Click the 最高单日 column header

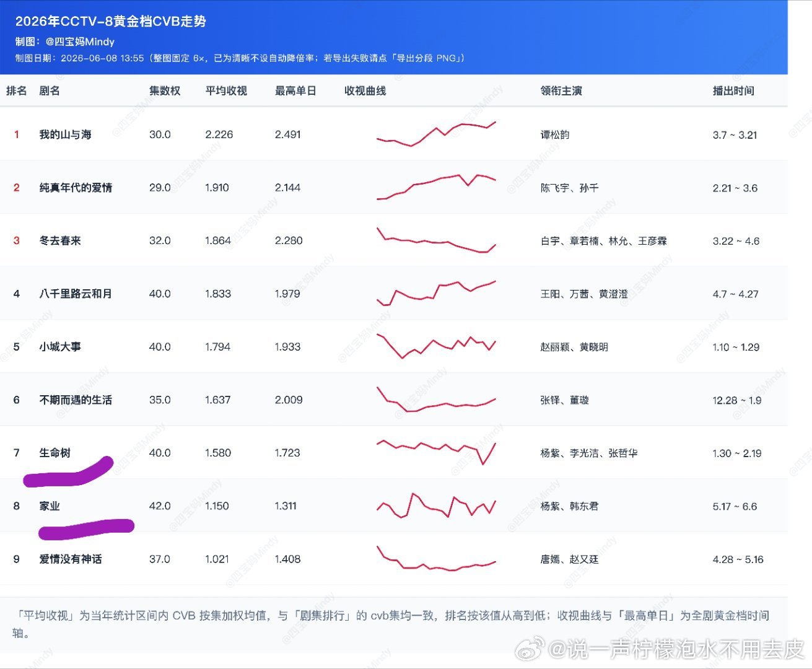295,90
